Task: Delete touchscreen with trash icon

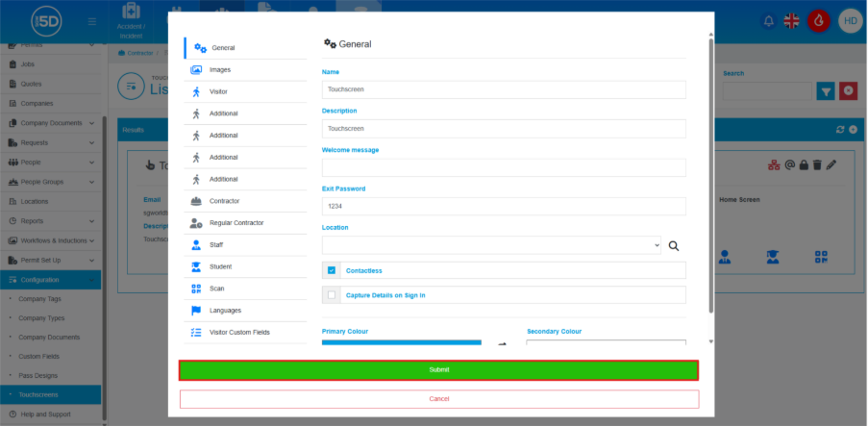Action: click(x=817, y=165)
